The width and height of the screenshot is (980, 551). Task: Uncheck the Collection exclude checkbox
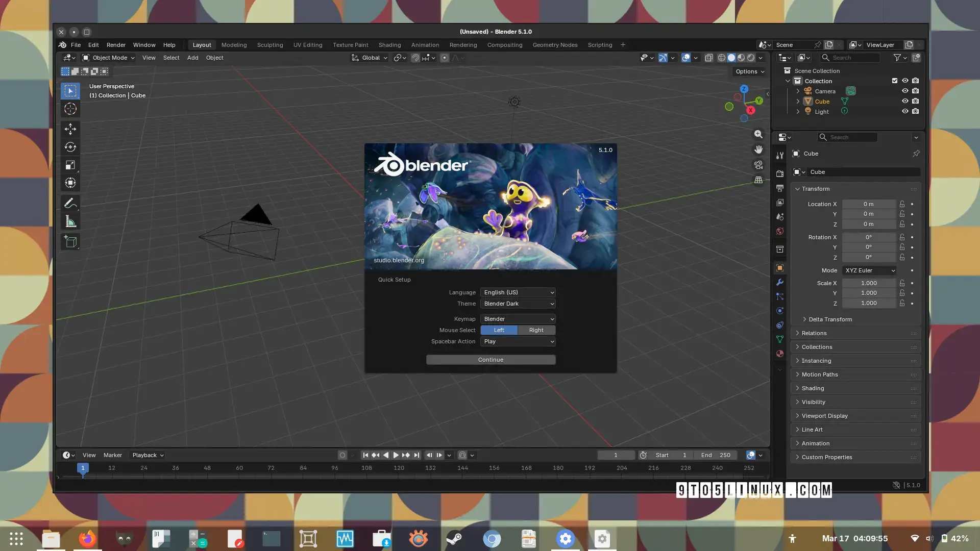click(x=894, y=81)
